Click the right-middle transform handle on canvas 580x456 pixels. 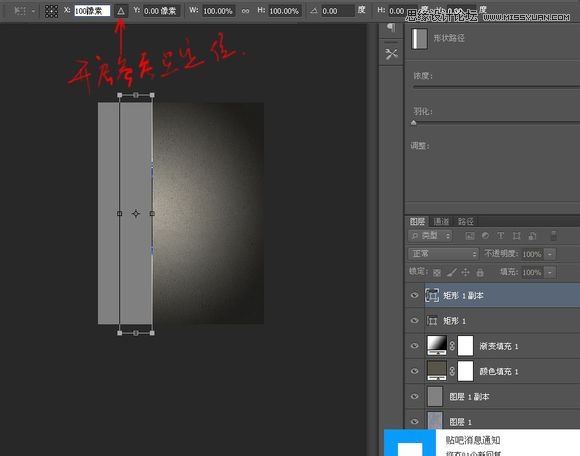pyautogui.click(x=152, y=213)
